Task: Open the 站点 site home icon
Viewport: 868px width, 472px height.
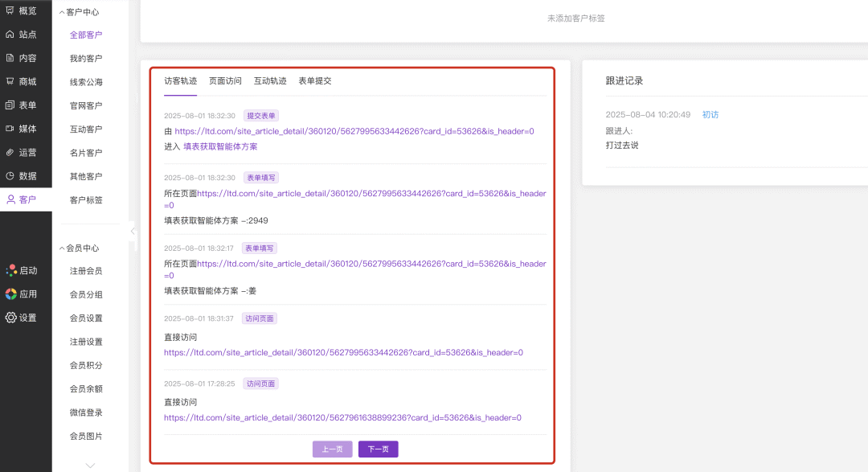Action: 10,35
